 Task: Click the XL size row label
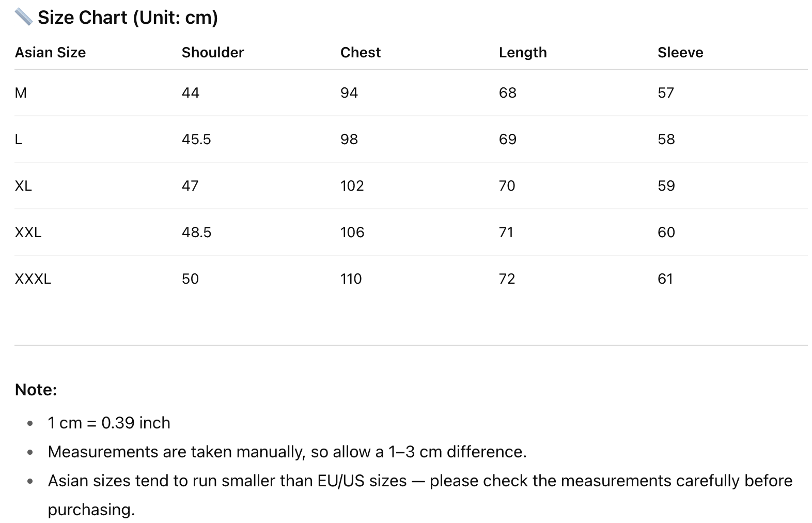click(23, 186)
